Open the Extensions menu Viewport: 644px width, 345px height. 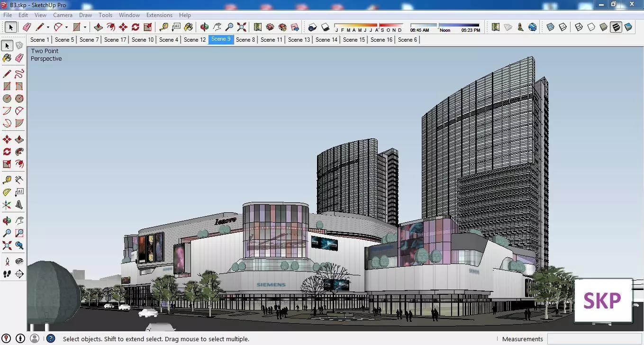coord(159,15)
